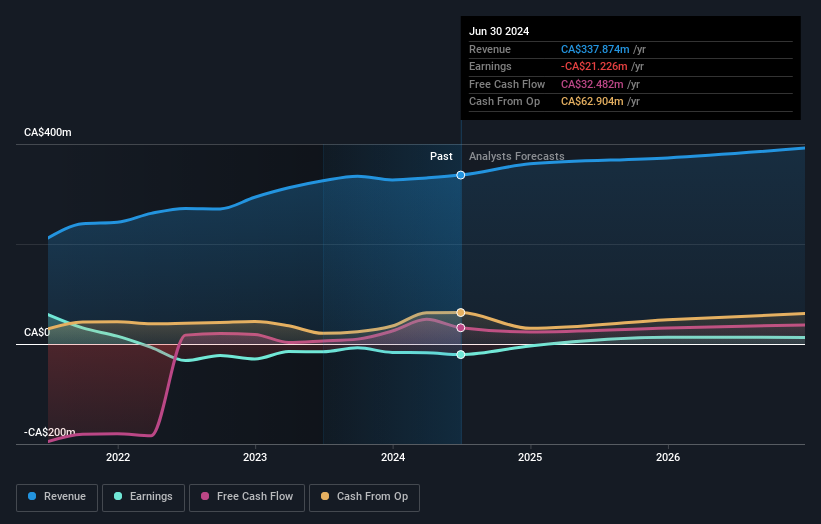Click the 2026 x-axis label
The width and height of the screenshot is (821, 524).
[668, 457]
